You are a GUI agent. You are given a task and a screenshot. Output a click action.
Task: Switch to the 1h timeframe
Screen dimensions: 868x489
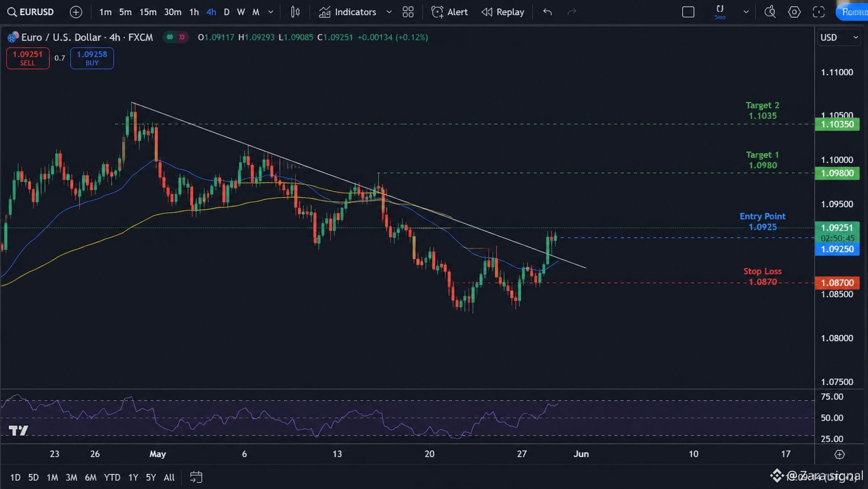194,11
